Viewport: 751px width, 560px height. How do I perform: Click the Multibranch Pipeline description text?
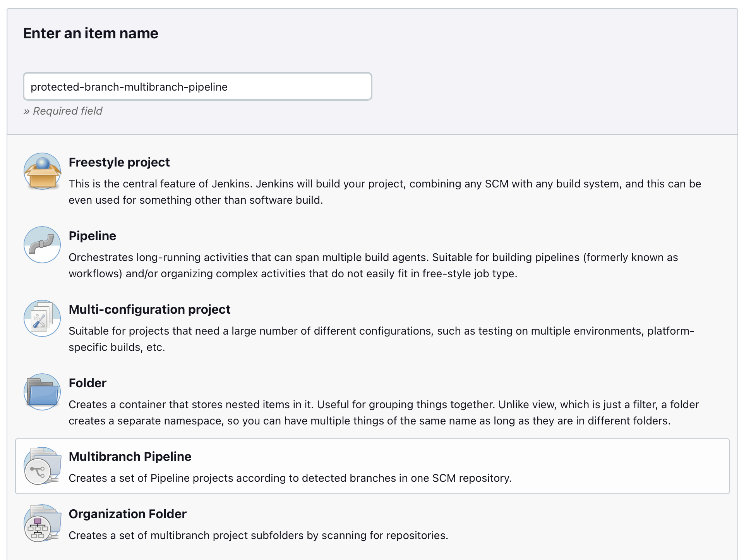pos(290,478)
